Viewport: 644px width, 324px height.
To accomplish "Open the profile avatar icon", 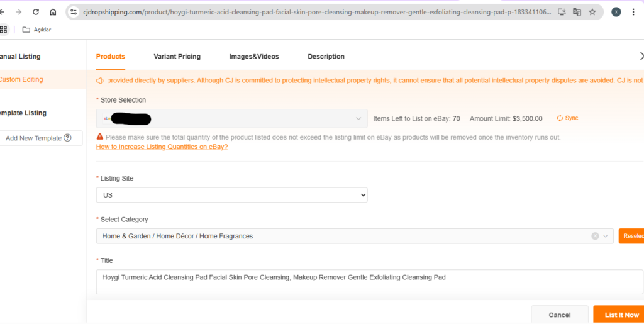I will click(x=616, y=12).
